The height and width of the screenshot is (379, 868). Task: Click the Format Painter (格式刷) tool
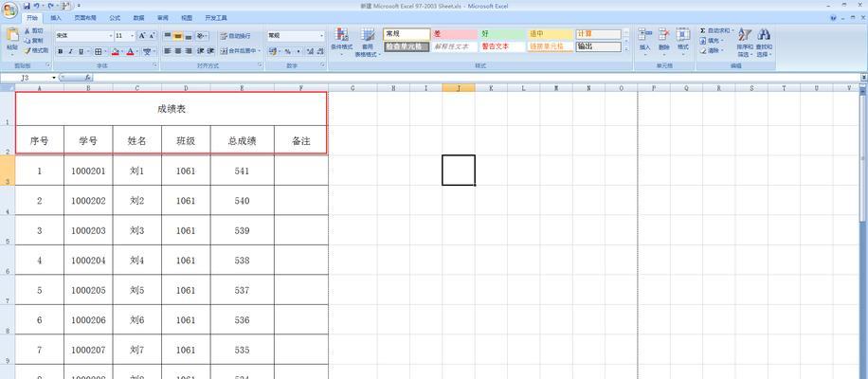coord(38,50)
